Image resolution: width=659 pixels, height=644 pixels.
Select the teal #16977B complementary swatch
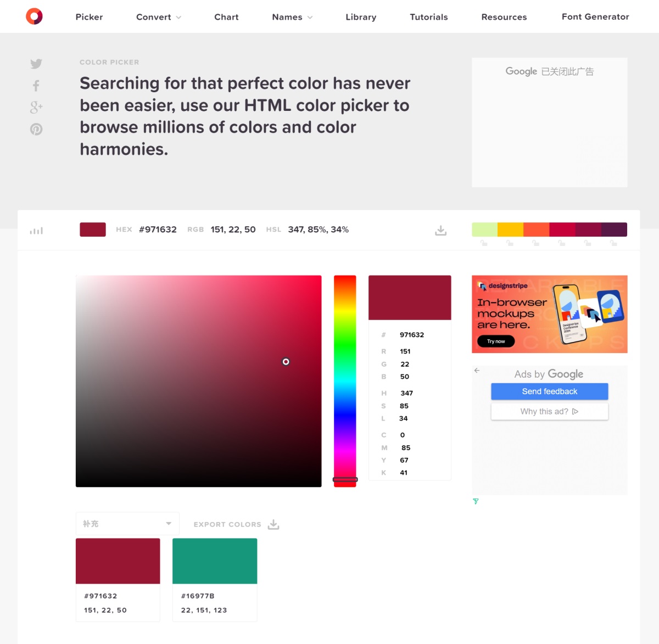215,561
